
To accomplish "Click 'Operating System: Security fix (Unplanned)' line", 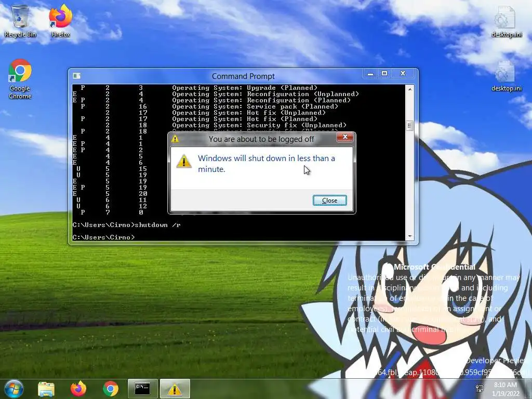I will [259, 125].
